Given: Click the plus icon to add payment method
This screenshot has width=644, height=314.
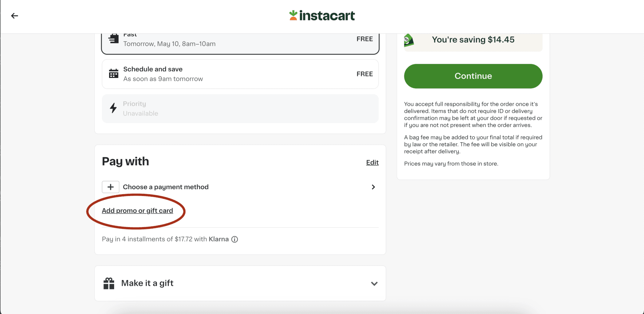Looking at the screenshot, I should pos(111,187).
